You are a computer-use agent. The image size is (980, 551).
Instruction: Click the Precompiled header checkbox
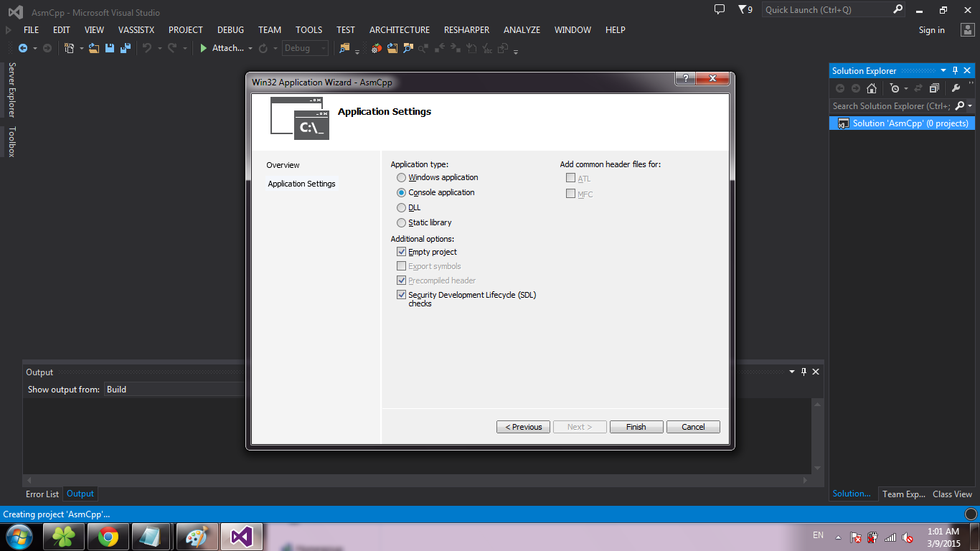coord(401,281)
